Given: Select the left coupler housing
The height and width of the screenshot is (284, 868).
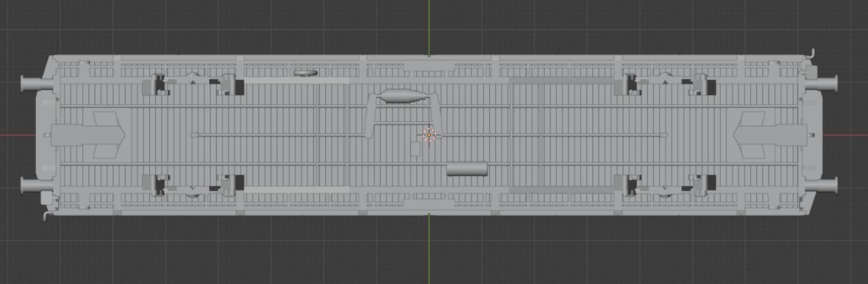Looking at the screenshot, I should [x=88, y=135].
